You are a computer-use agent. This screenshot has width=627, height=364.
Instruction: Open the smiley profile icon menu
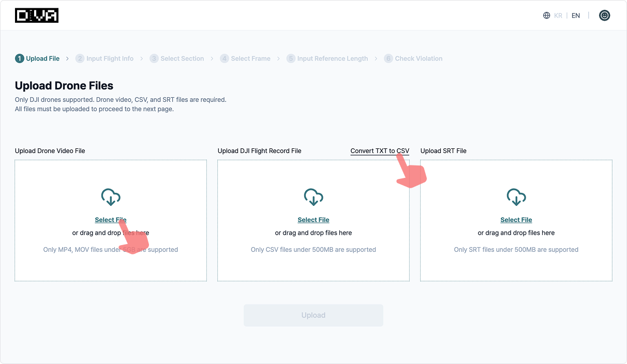click(x=604, y=16)
